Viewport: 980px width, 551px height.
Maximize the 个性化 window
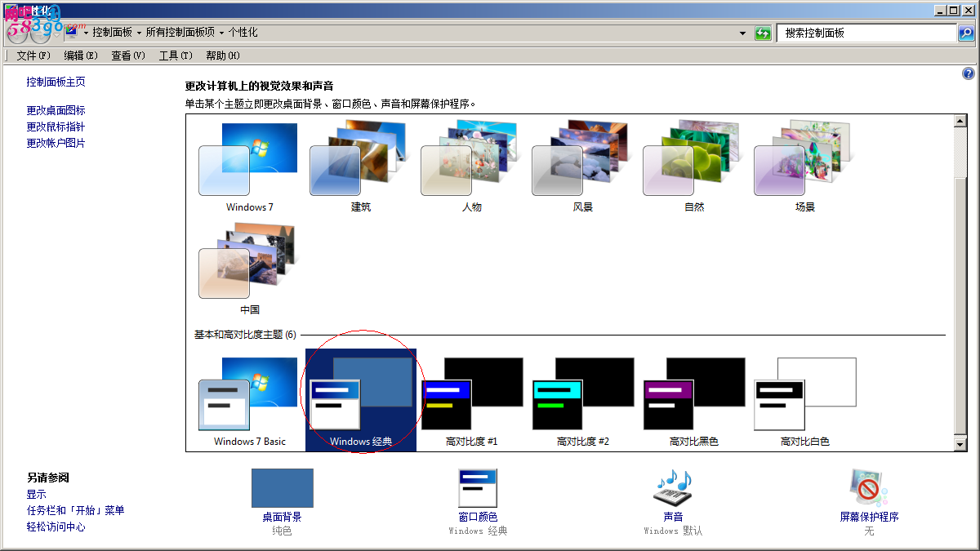(954, 11)
